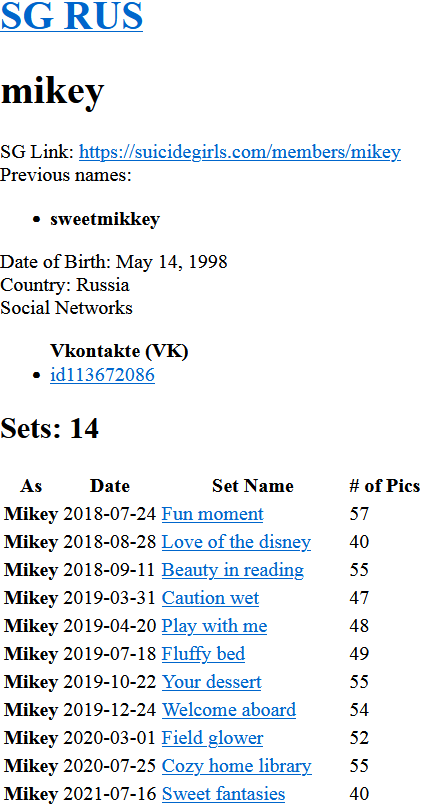The height and width of the screenshot is (807, 421).
Task: Open the VK profile id113672086
Action: (102, 375)
